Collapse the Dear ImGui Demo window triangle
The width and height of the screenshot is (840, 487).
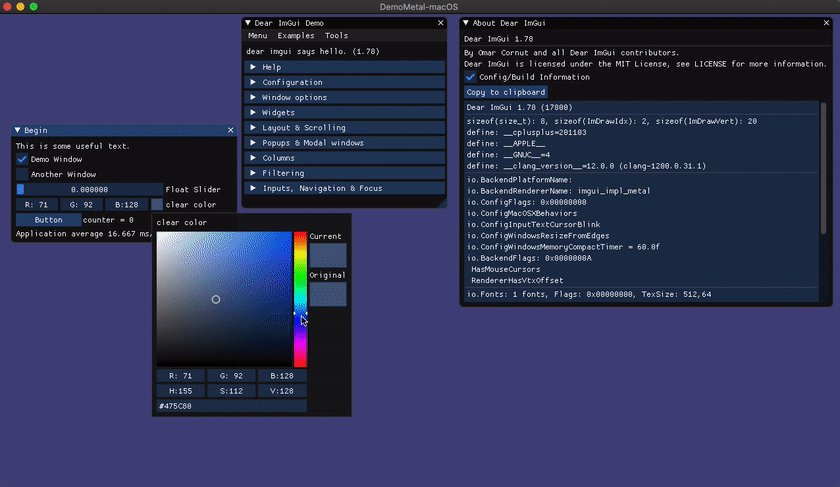tap(248, 23)
